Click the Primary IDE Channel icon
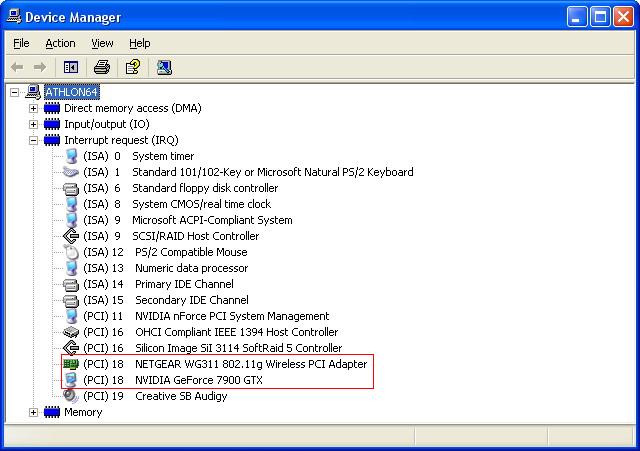Screen dimensions: 640x451 pyautogui.click(x=71, y=284)
